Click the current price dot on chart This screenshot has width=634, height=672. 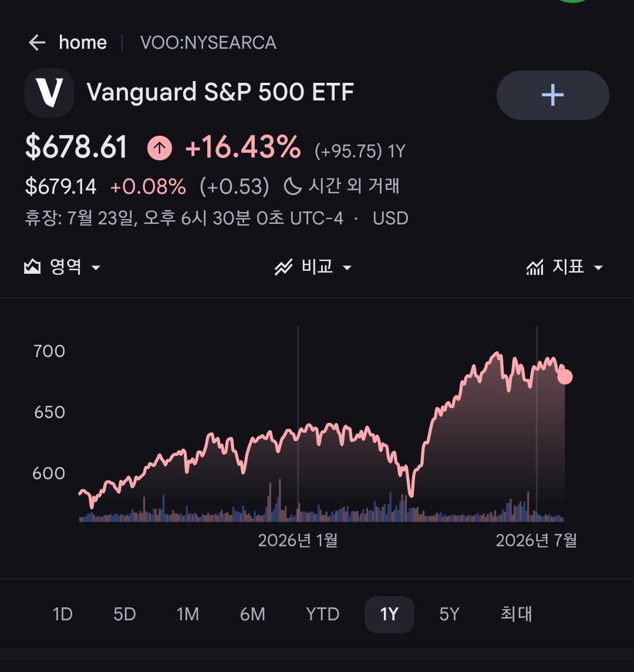[565, 377]
